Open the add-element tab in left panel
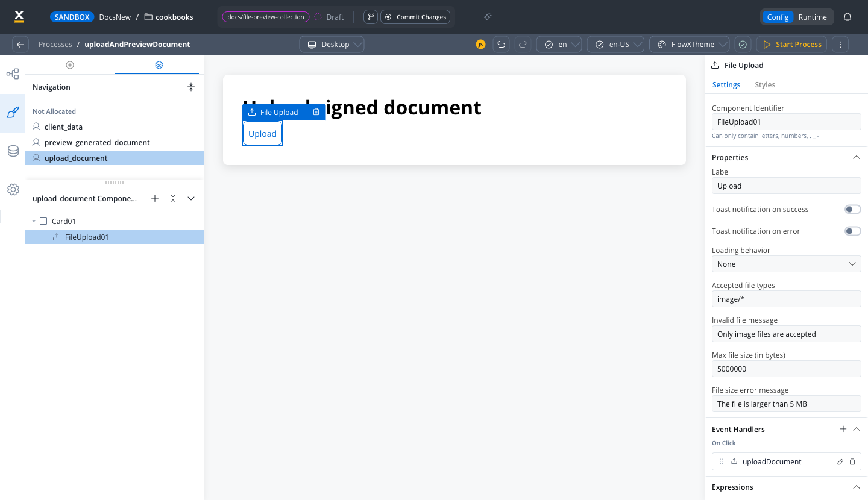This screenshot has height=500, width=868. [70, 65]
